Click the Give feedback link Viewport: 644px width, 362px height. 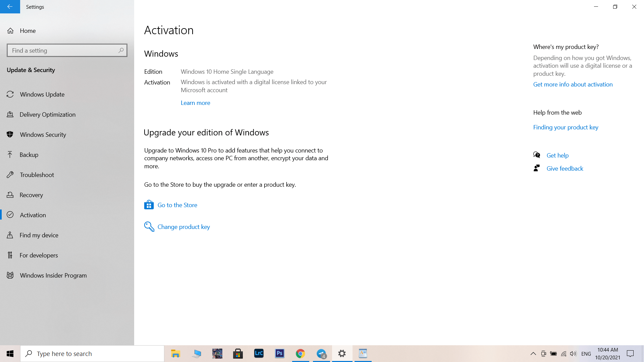click(565, 168)
